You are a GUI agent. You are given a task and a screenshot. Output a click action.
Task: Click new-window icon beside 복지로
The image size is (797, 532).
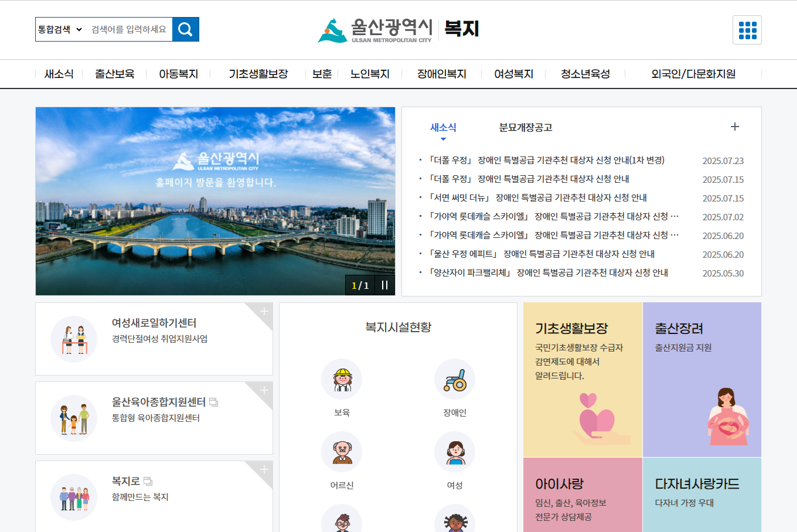pos(148,481)
